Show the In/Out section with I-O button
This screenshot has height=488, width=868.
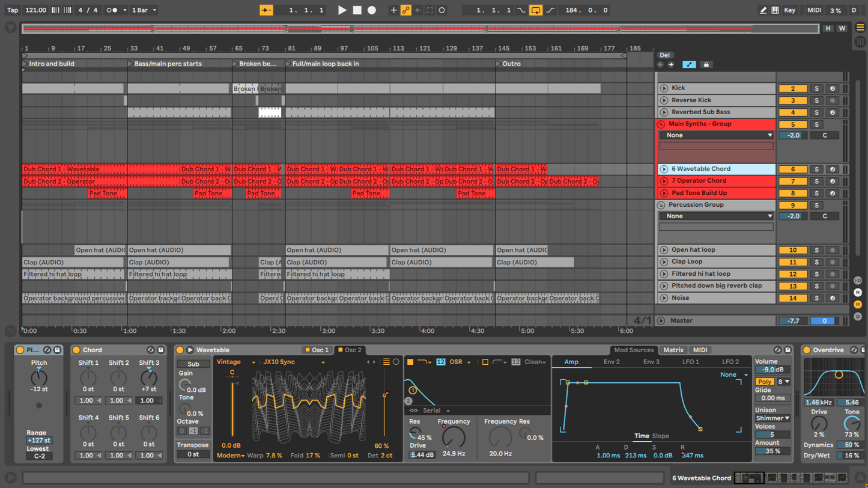pyautogui.click(x=858, y=281)
